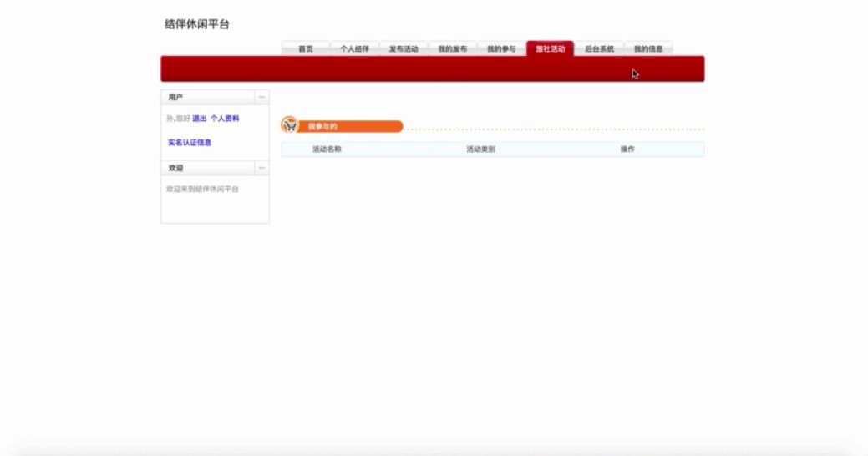Image resolution: width=868 pixels, height=456 pixels.
Task: Go to the 我的发布 tab
Action: 452,48
